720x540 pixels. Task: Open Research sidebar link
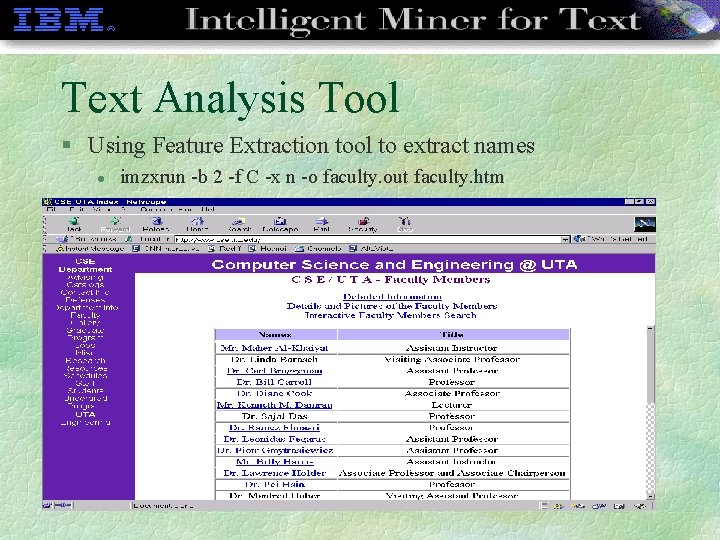point(85,360)
